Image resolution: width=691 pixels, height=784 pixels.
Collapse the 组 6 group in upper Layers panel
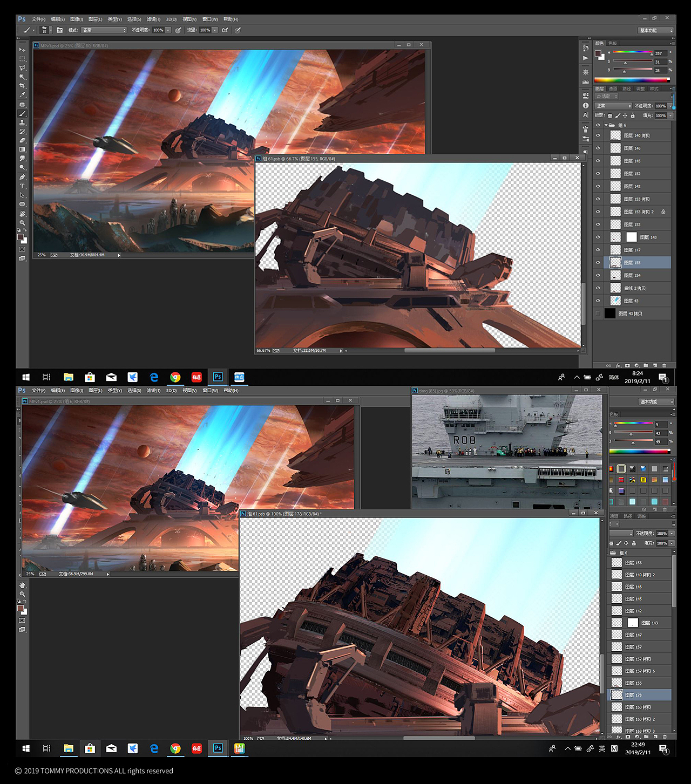(x=606, y=125)
